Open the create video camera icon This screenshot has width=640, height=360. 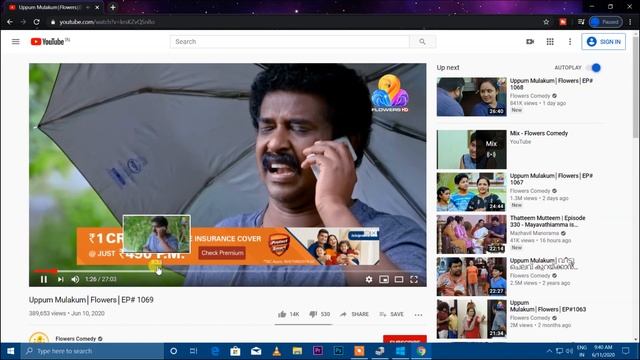pos(530,42)
